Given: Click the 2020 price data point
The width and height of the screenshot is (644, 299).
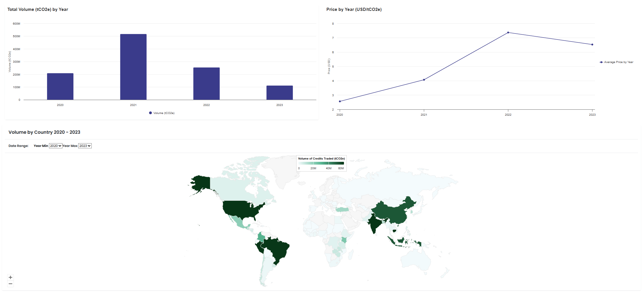Looking at the screenshot, I should click(340, 101).
